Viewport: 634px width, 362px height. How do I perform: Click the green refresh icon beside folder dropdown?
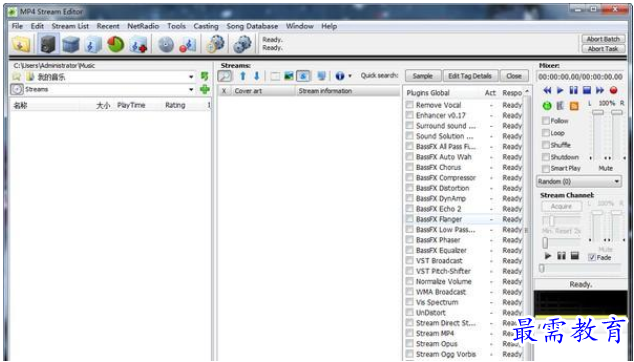(205, 76)
